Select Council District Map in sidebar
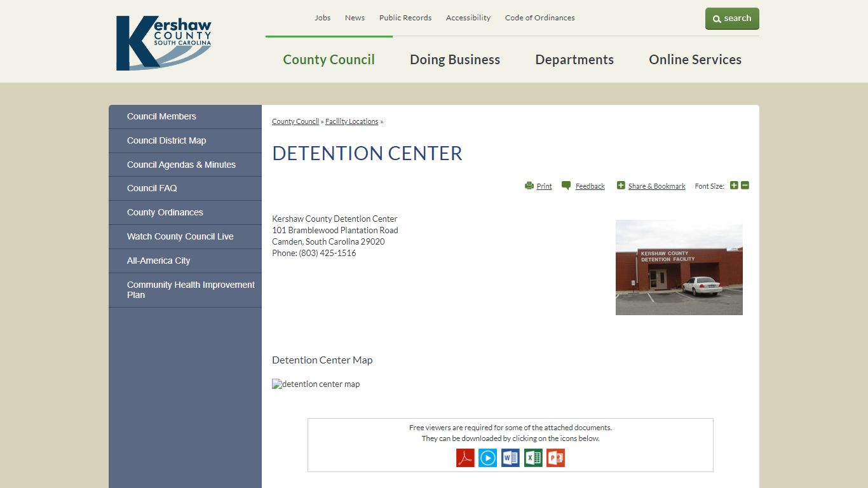Screen dimensions: 868x488 pyautogui.click(x=185, y=141)
